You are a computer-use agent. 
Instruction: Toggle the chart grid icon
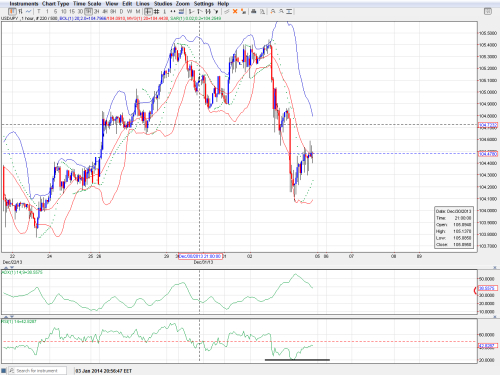(156, 11)
